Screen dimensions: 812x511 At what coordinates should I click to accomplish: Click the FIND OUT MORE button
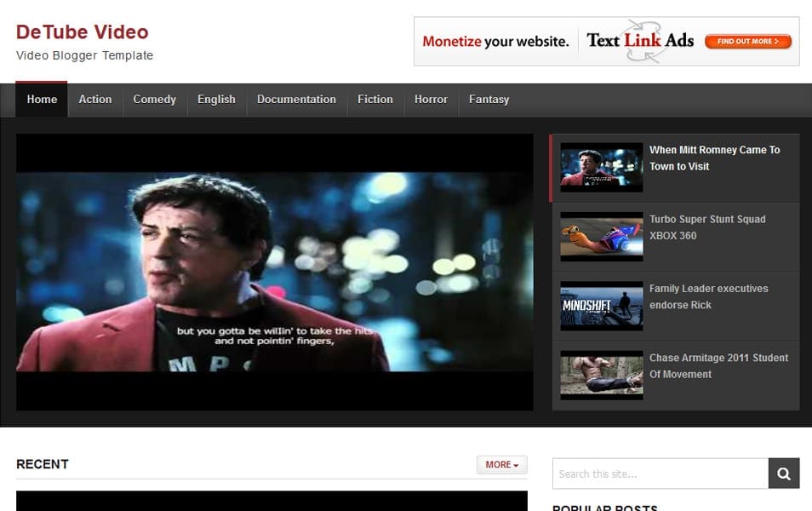pyautogui.click(x=747, y=41)
